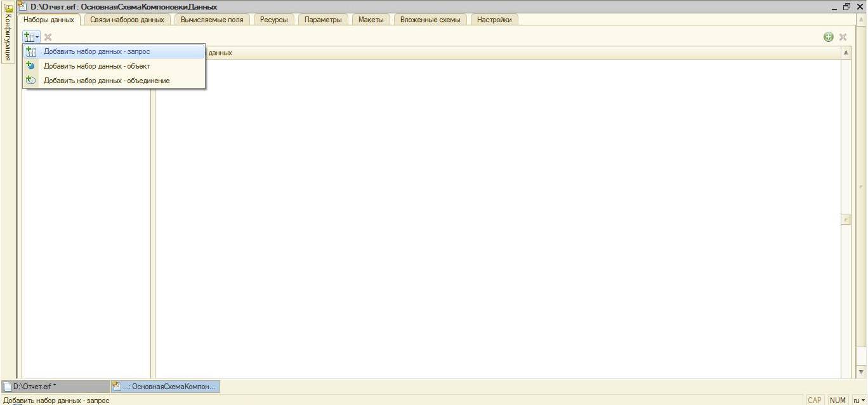
Task: Click the scroll down arrow at bottom right
Action: 861,372
